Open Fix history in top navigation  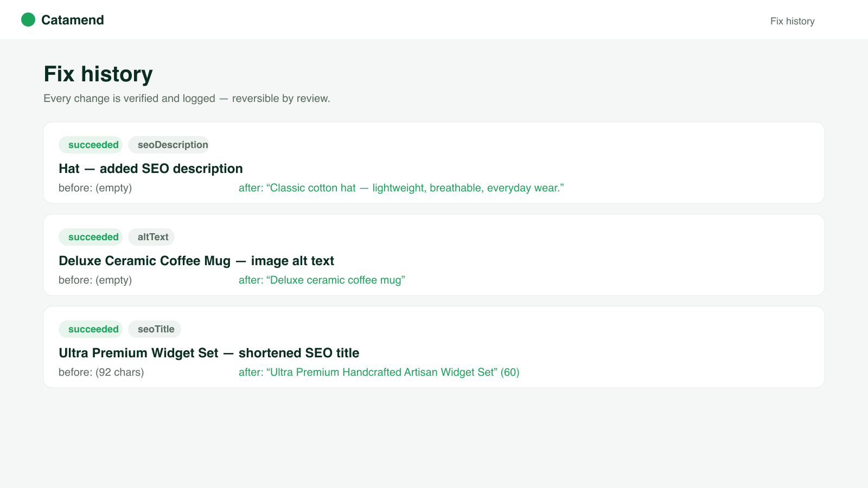pos(792,21)
